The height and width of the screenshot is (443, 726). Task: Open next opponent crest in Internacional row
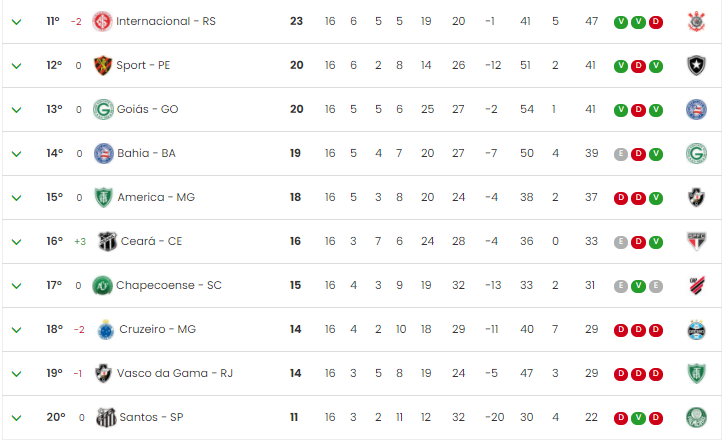pos(696,21)
